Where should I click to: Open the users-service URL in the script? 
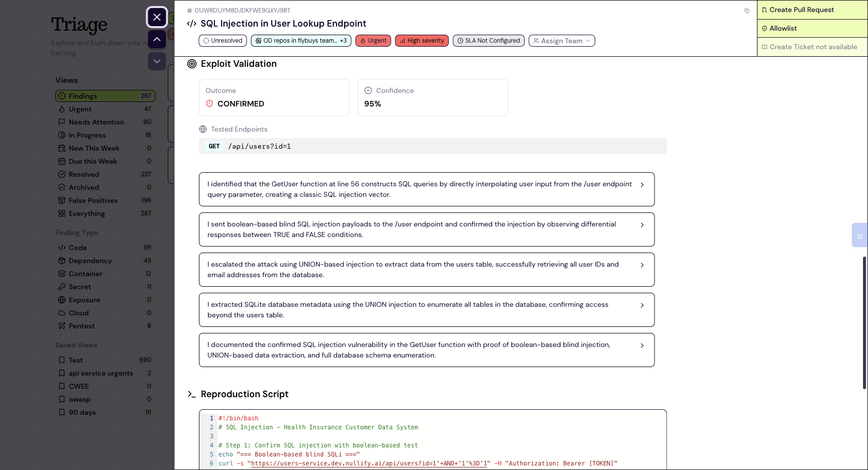tap(369, 463)
